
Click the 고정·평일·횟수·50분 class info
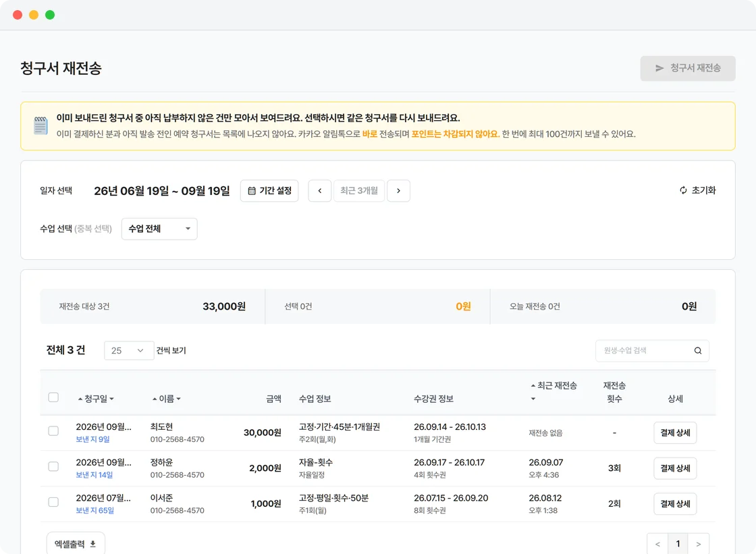coord(333,498)
